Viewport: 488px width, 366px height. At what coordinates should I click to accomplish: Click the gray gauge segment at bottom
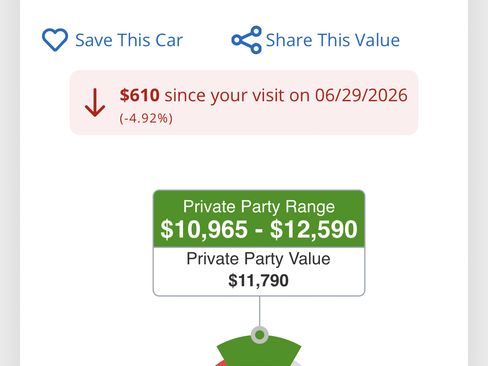[297, 363]
